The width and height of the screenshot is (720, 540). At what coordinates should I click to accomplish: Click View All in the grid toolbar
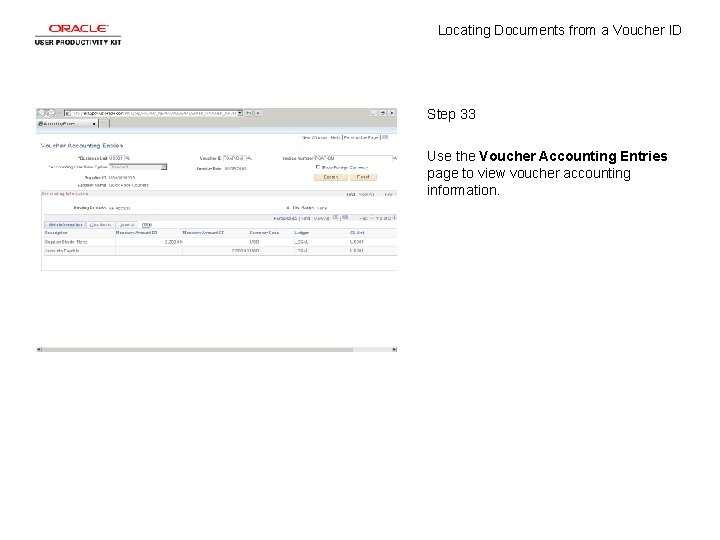pyautogui.click(x=321, y=218)
